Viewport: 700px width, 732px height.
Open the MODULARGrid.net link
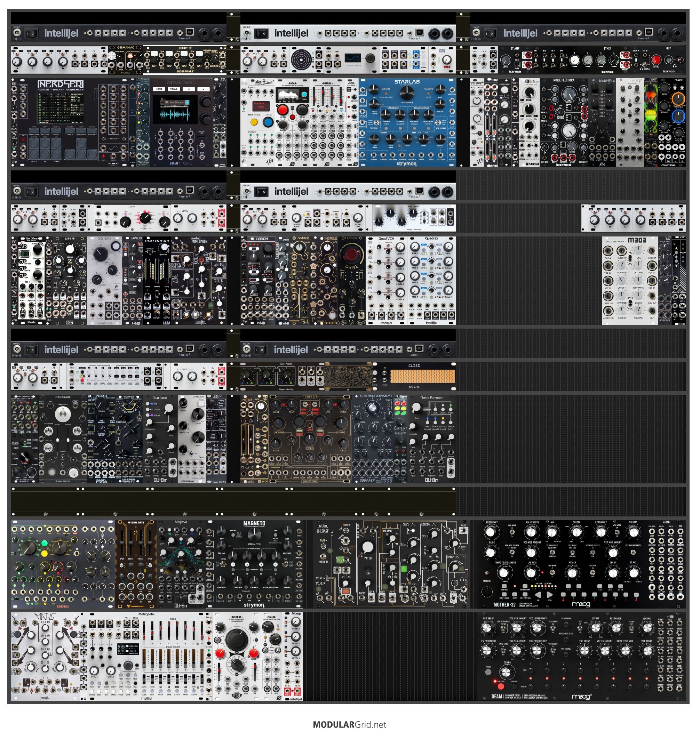(x=350, y=725)
